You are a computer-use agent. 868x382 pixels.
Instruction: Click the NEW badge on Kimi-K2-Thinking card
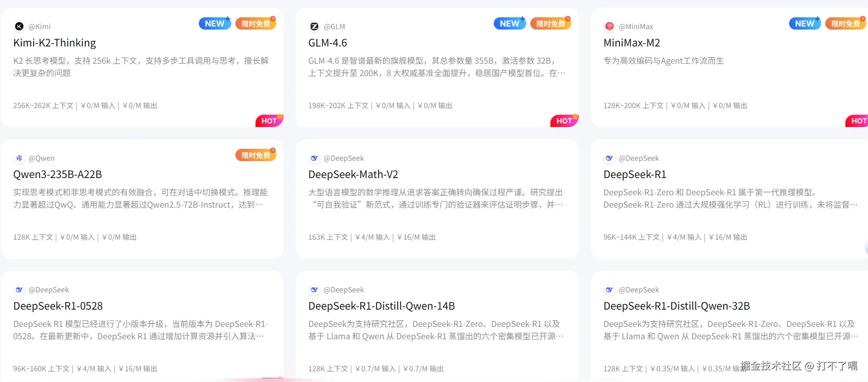tap(215, 23)
